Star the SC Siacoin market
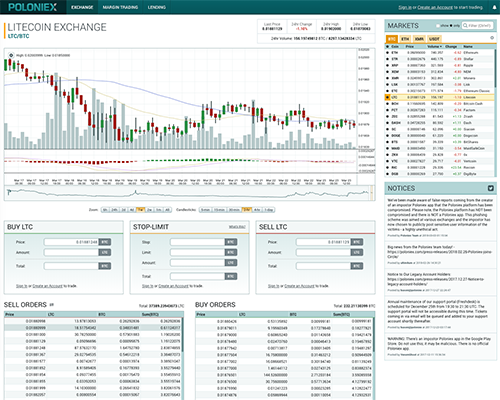The width and height of the screenshot is (500, 400). tap(387, 129)
